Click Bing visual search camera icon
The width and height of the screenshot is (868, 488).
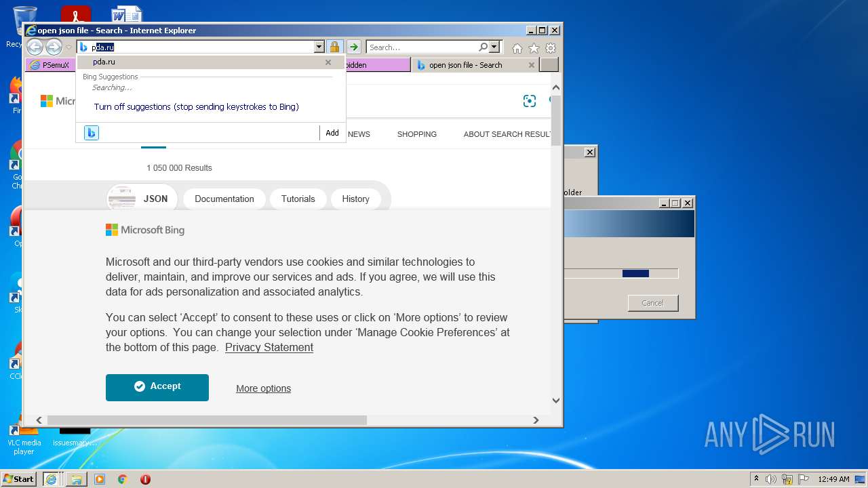[x=530, y=101]
